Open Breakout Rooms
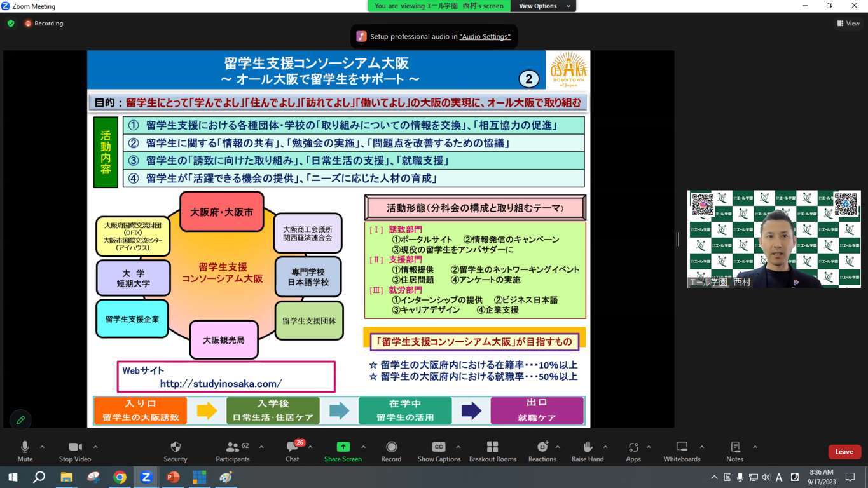Screen dimensions: 868x488 [x=492, y=447]
